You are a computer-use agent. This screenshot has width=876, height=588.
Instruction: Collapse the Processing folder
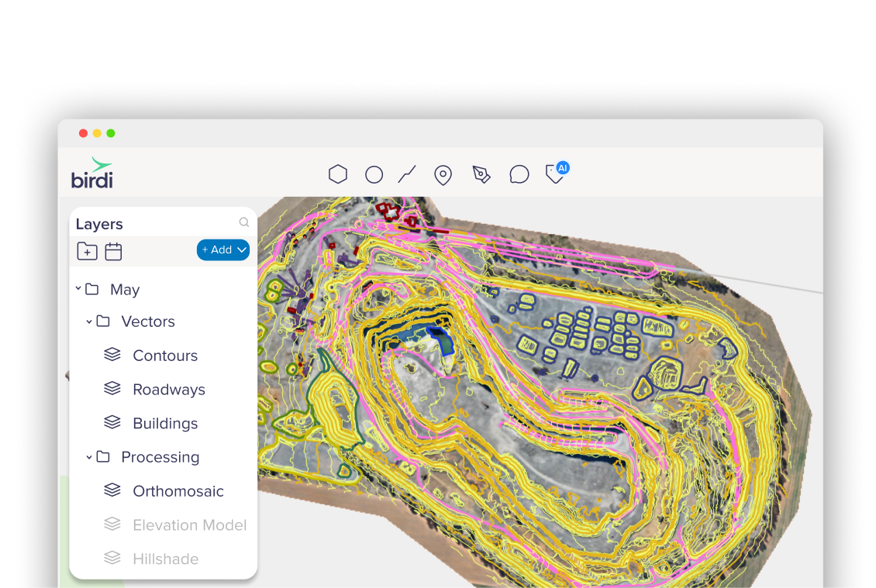89,457
